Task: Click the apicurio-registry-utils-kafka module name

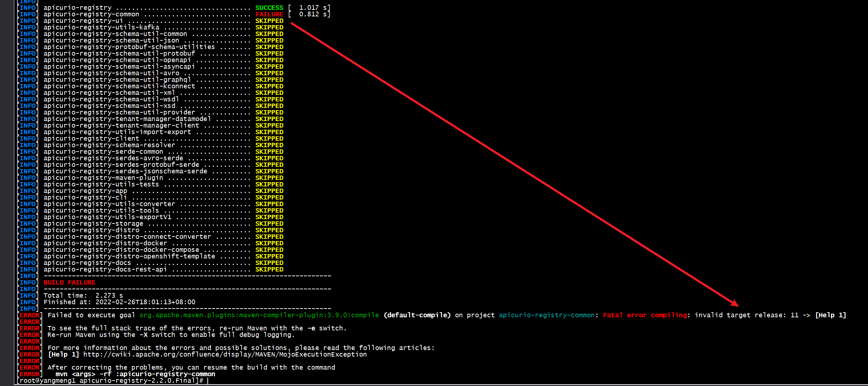Action: [x=101, y=27]
